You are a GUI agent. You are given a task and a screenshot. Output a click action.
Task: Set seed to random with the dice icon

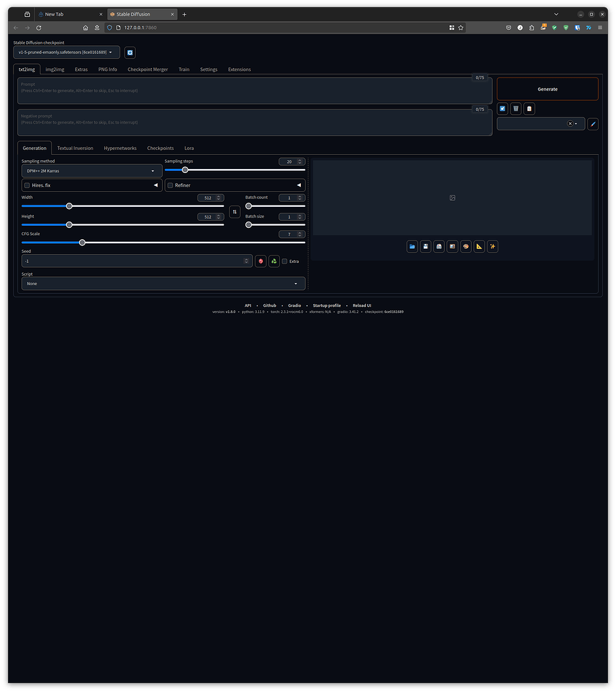(260, 261)
